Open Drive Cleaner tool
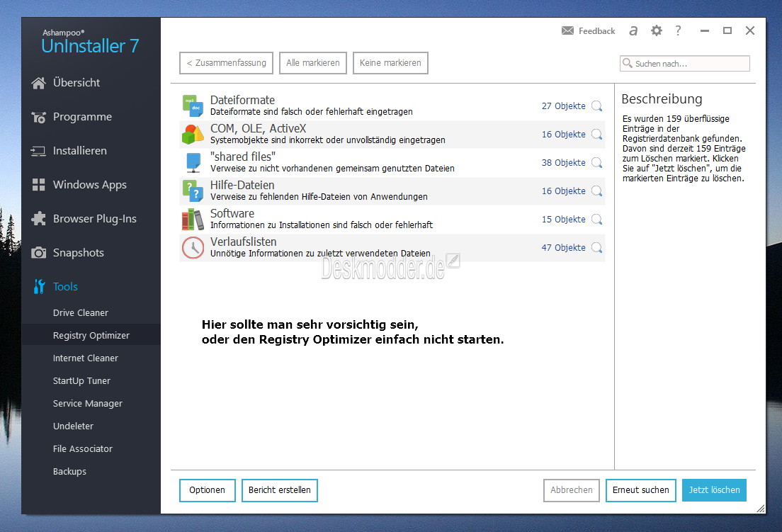 pos(80,312)
